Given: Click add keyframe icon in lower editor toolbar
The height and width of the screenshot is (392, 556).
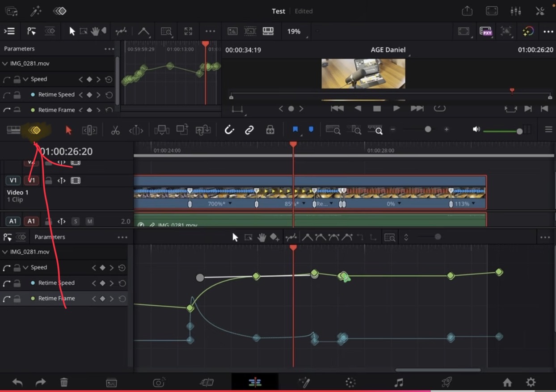Looking at the screenshot, I should [275, 237].
